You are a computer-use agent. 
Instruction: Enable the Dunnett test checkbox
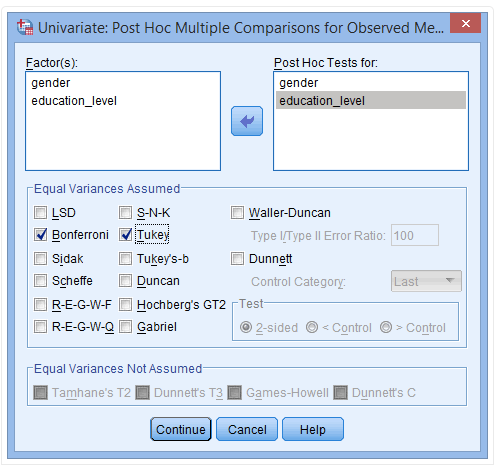tap(237, 259)
